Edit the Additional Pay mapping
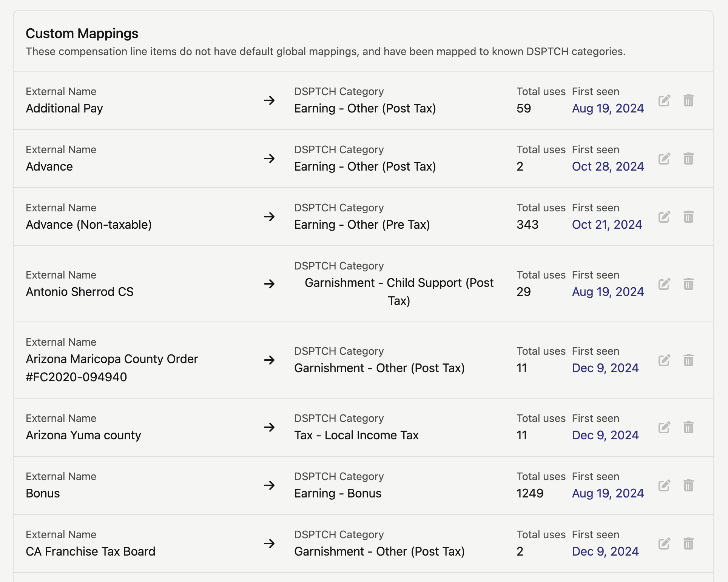This screenshot has width=728, height=582. 664,100
